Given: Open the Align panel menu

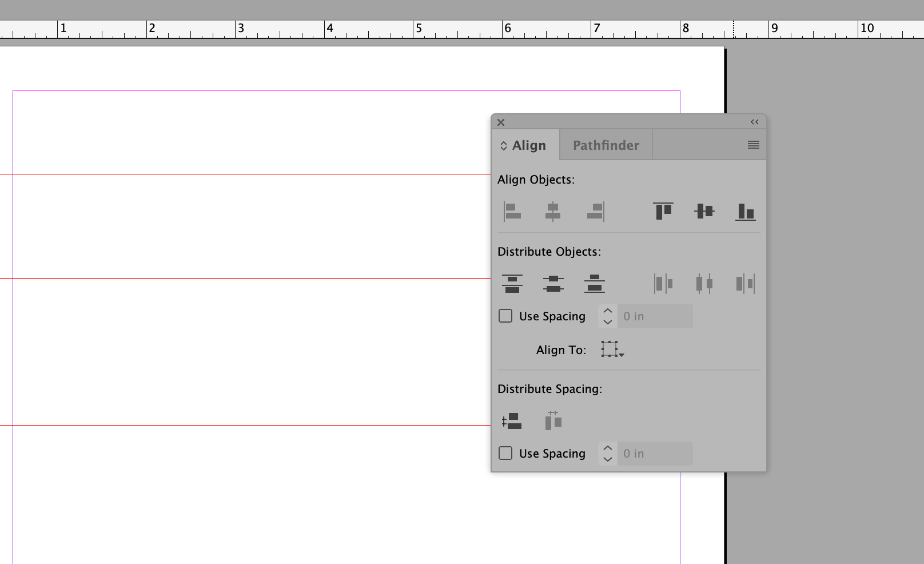Looking at the screenshot, I should [754, 145].
